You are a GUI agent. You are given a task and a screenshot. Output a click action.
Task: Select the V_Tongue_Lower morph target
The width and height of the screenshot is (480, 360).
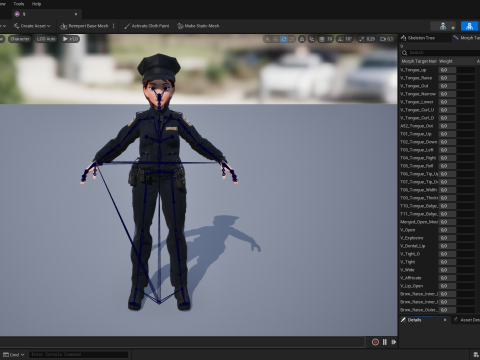click(x=417, y=102)
